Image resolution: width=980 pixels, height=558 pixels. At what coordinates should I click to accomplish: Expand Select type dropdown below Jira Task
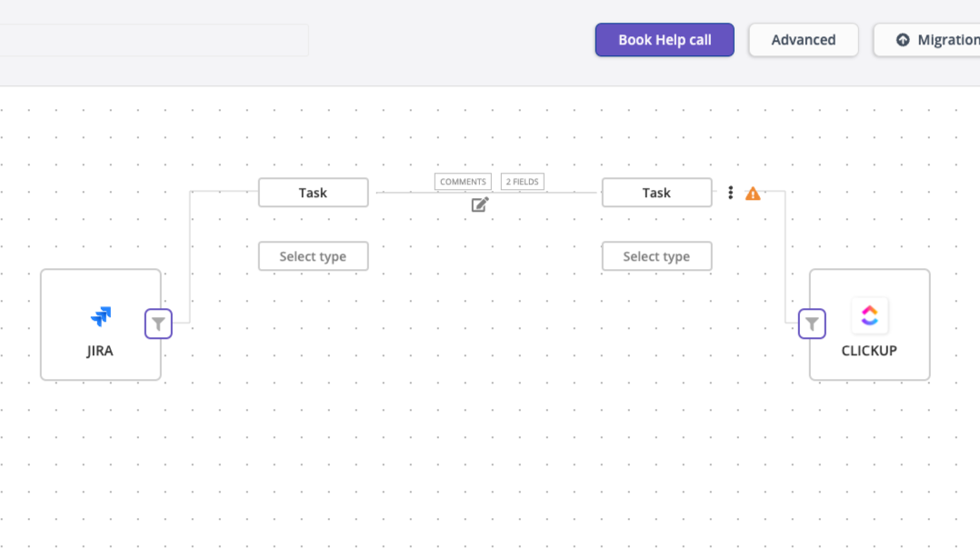click(313, 256)
